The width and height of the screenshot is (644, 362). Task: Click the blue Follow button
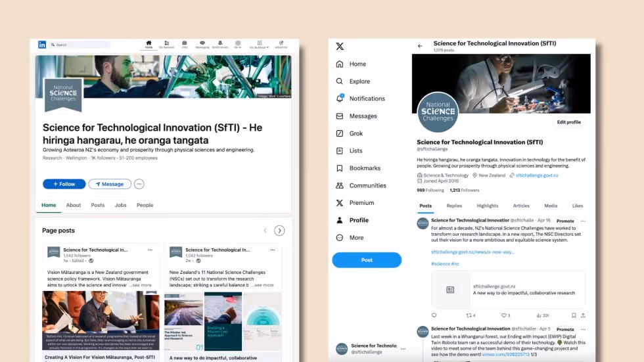coord(64,184)
